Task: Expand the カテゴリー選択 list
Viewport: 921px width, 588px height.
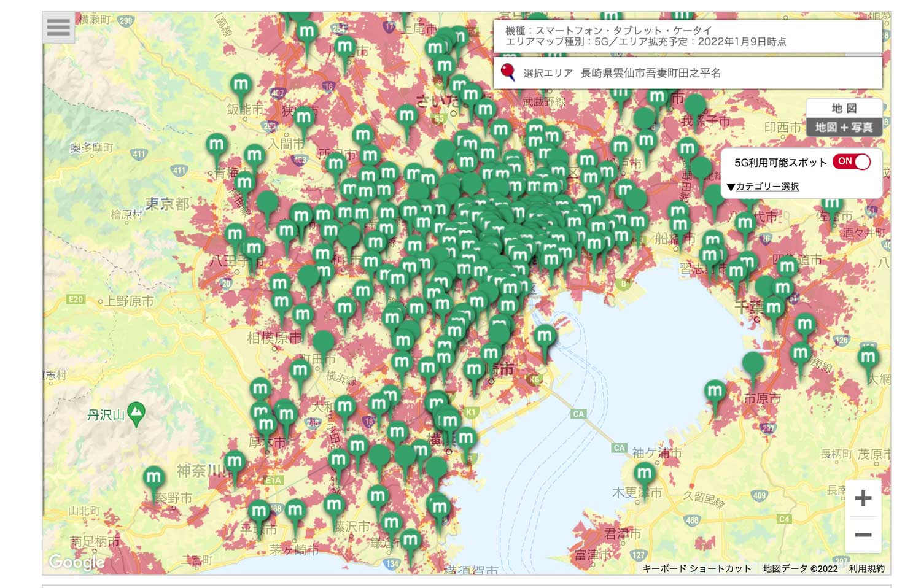Action: pos(763,187)
